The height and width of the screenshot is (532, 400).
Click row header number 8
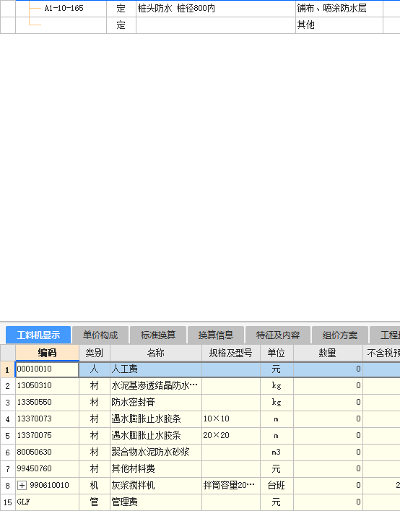point(7,486)
